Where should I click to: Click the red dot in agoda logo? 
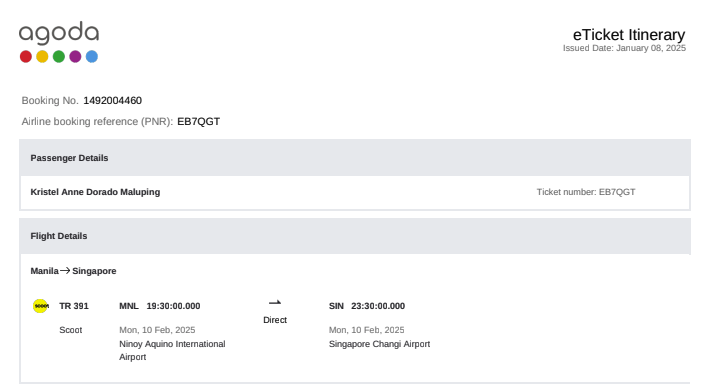pos(26,57)
